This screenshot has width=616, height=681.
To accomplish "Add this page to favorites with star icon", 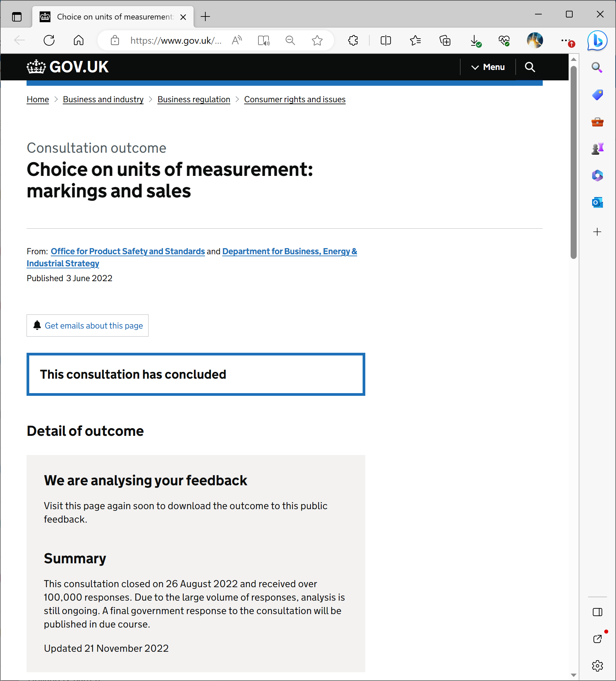I will [x=317, y=41].
